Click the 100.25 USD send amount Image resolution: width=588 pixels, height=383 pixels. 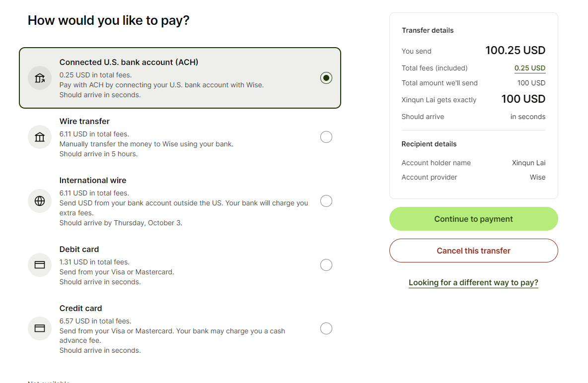[515, 51]
